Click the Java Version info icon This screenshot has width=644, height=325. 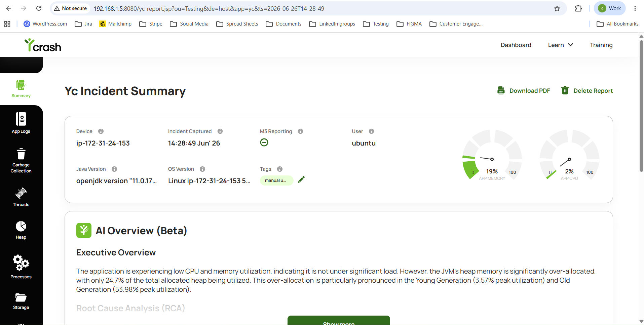click(114, 169)
